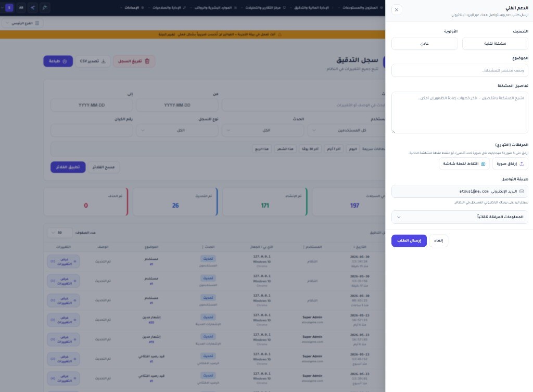533x392 pixels.
Task: Open الإعدادات settings menu
Action: pyautogui.click(x=132, y=7)
